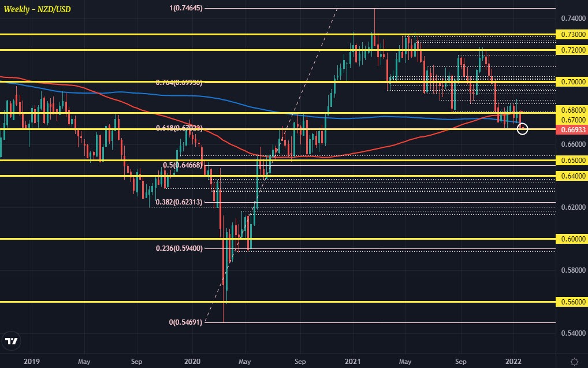Screen dimensions: 588x368
Task: Click the 0.56000 price level label
Action: click(571, 302)
